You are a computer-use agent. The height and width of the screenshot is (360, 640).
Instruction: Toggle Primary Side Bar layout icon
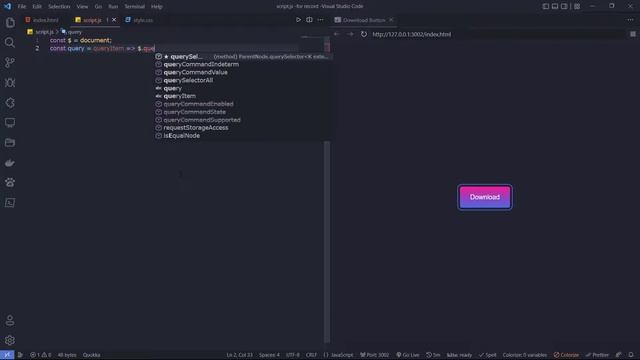546,6
